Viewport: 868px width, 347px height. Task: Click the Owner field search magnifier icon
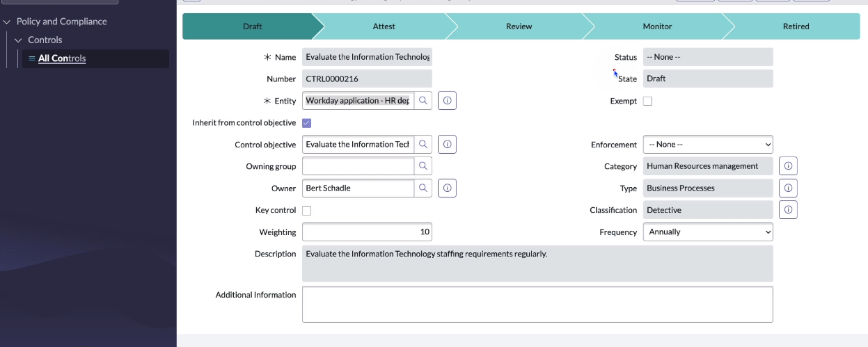click(x=423, y=188)
